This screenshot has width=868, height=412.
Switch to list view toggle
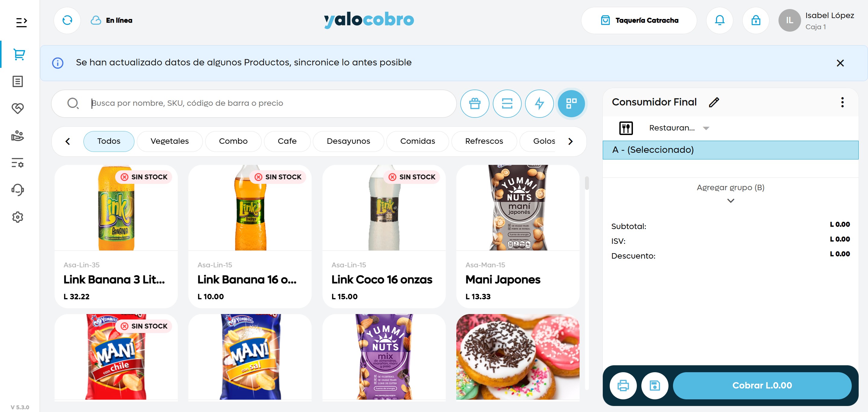[x=507, y=103]
